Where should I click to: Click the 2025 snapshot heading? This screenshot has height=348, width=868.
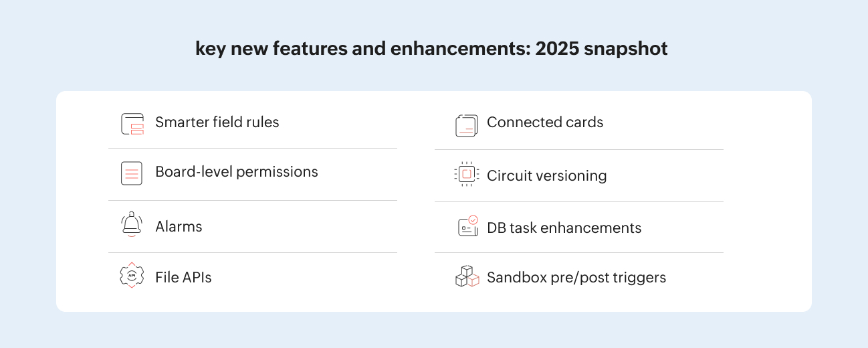pyautogui.click(x=431, y=49)
